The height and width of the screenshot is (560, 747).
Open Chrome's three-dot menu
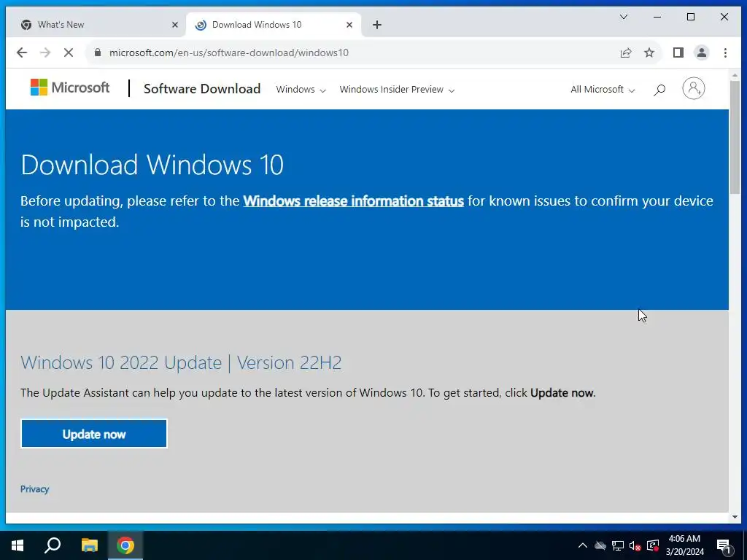coord(725,52)
